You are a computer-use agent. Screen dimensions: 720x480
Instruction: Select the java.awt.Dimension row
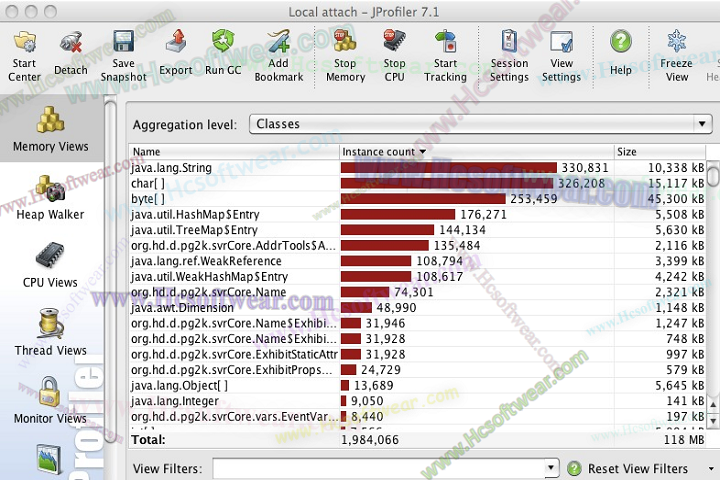(417, 308)
